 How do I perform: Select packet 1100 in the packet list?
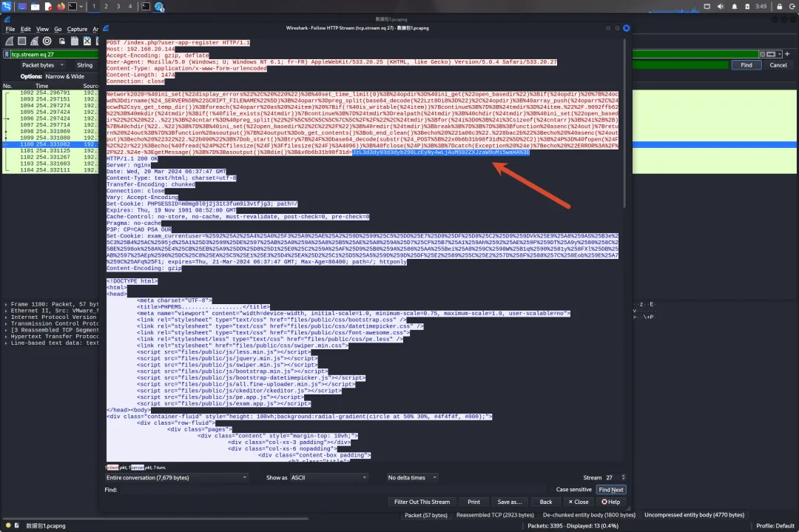[51, 144]
